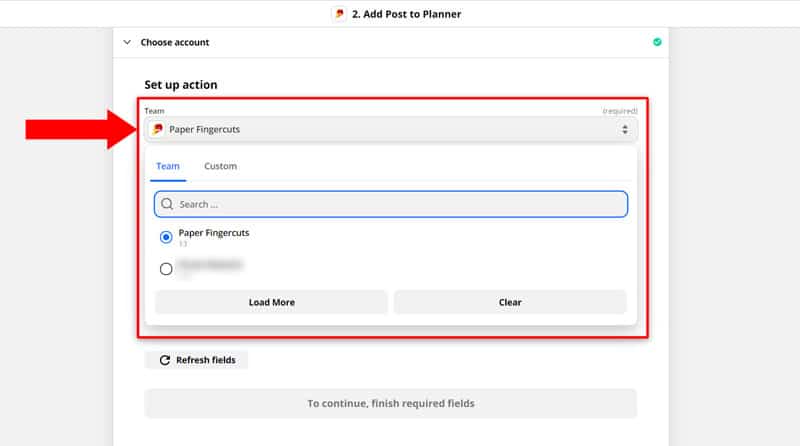This screenshot has height=446, width=800.
Task: Switch to the Team tab
Action: click(x=168, y=166)
